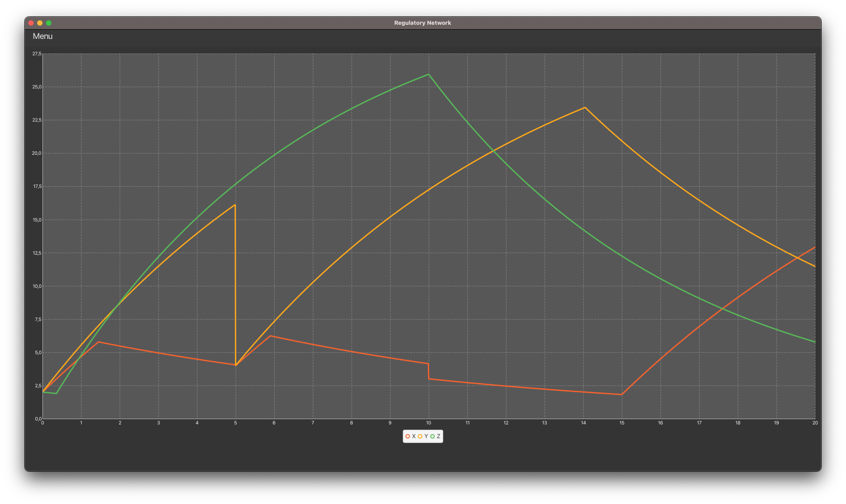Click the 15,0 label on the vertical axis
The image size is (846, 504).
click(x=37, y=220)
